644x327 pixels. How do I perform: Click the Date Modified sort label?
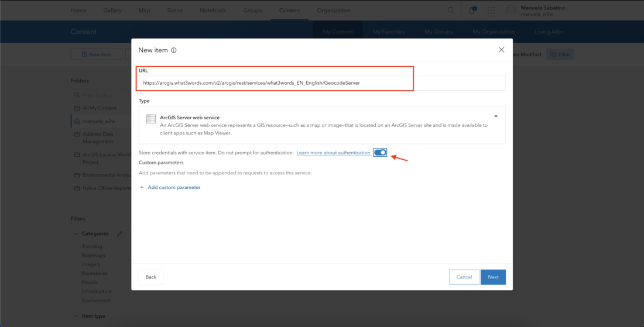[527, 54]
